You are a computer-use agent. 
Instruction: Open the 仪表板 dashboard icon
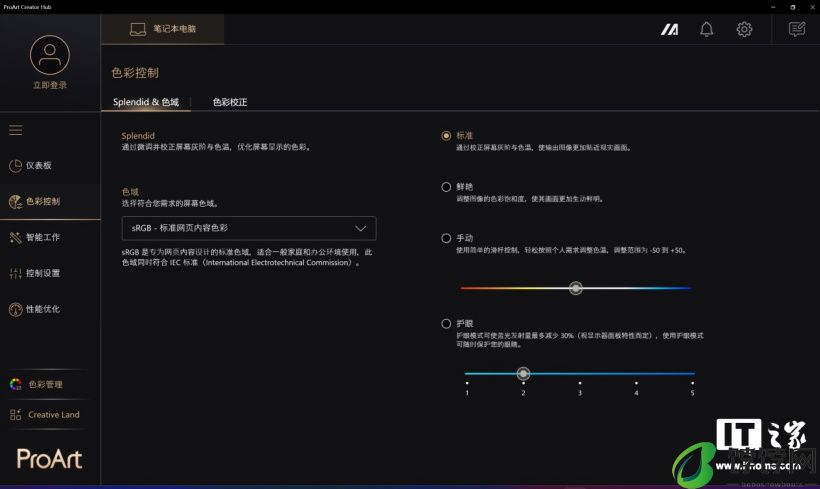[x=15, y=165]
